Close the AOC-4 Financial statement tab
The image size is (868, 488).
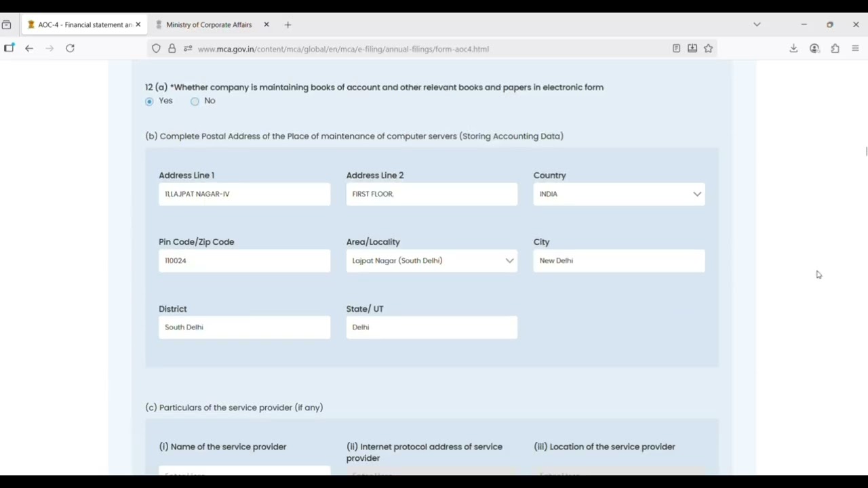tap(138, 24)
